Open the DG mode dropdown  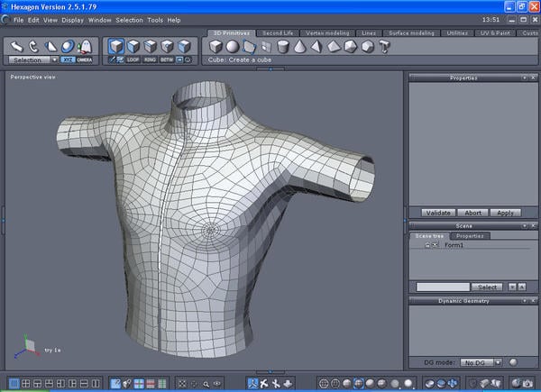tap(481, 361)
